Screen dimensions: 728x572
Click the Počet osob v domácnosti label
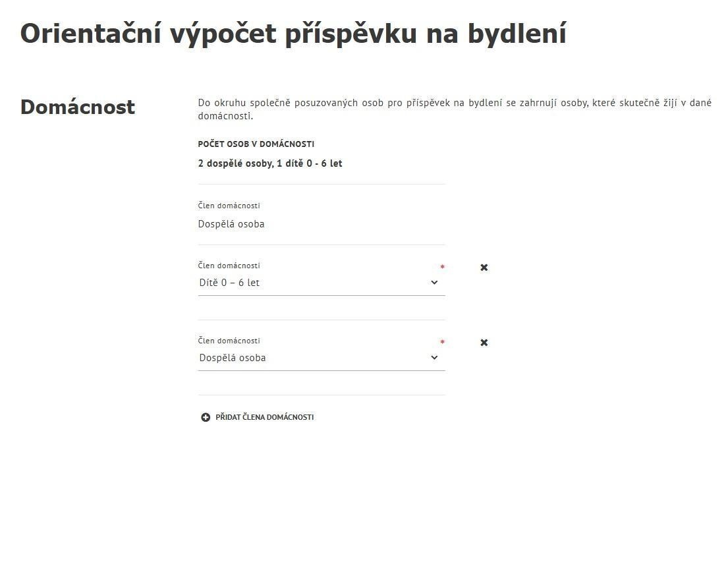point(256,144)
